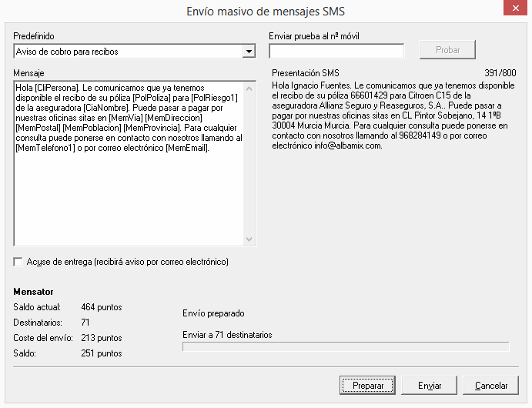Click the Probar button

coord(447,50)
